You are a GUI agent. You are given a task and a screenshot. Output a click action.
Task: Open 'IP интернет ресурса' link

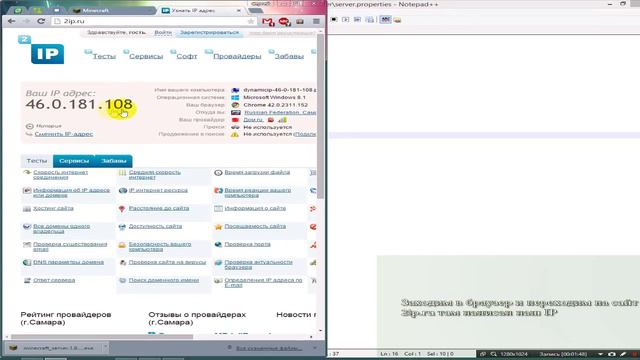(x=158, y=190)
